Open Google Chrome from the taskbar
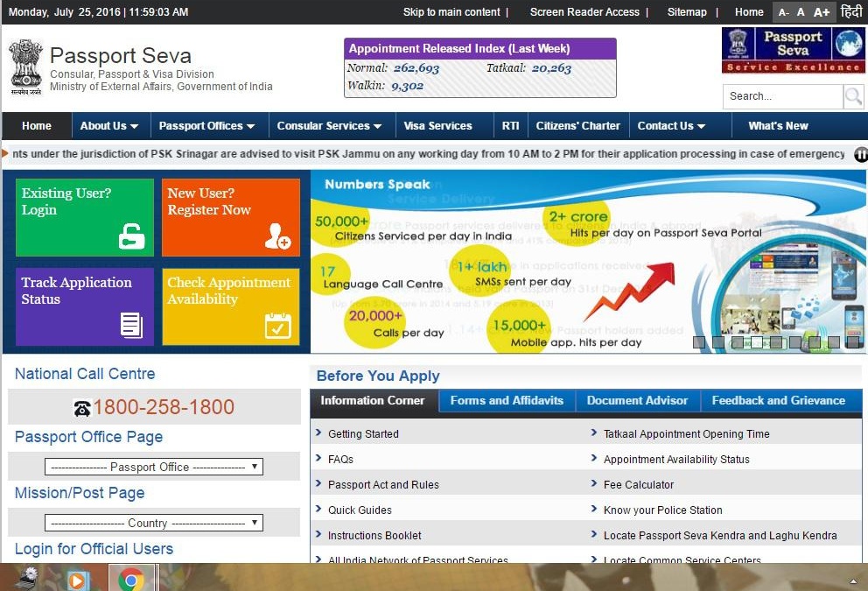 [x=132, y=579]
